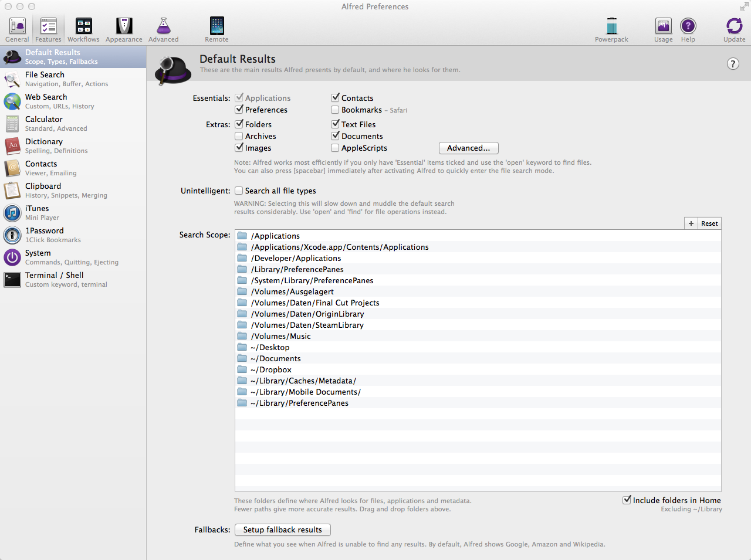Open the General preferences tab icon
Viewport: 751px width, 560px height.
coord(17,26)
